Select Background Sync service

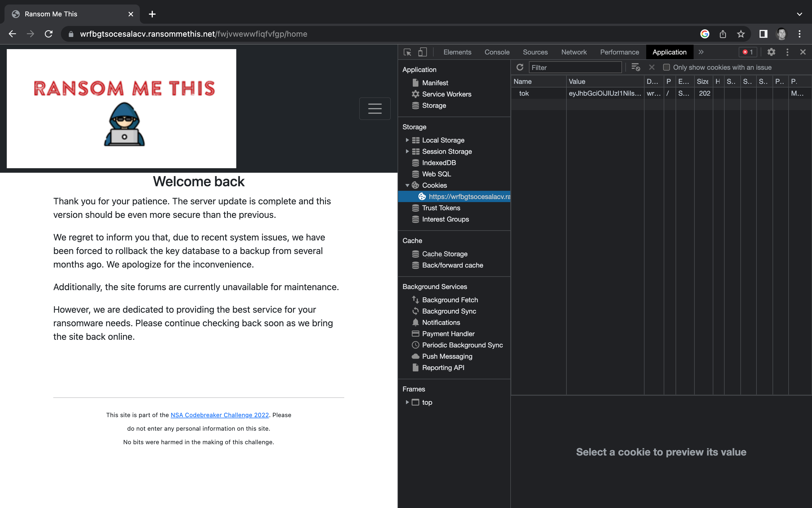click(x=449, y=312)
